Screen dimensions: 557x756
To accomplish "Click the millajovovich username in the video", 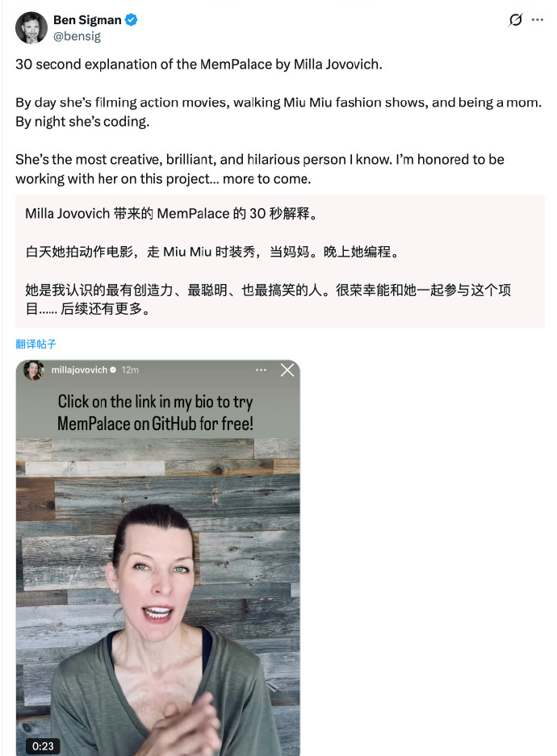I will pyautogui.click(x=79, y=370).
